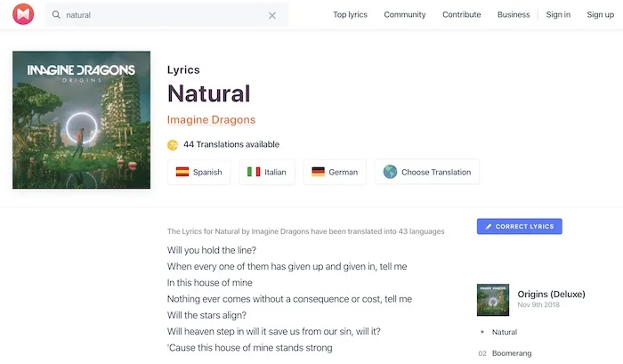Image resolution: width=623 pixels, height=364 pixels.
Task: Open the Community menu item
Action: click(405, 15)
